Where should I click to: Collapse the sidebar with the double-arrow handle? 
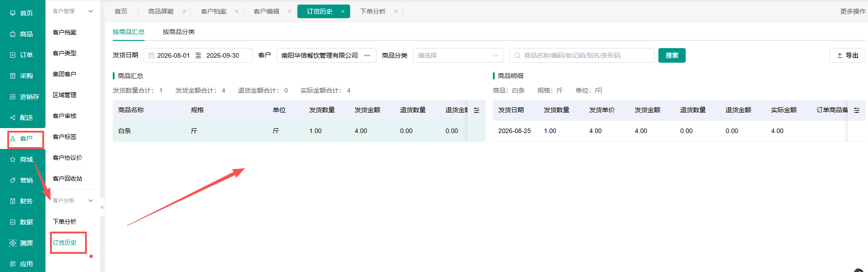(x=102, y=207)
